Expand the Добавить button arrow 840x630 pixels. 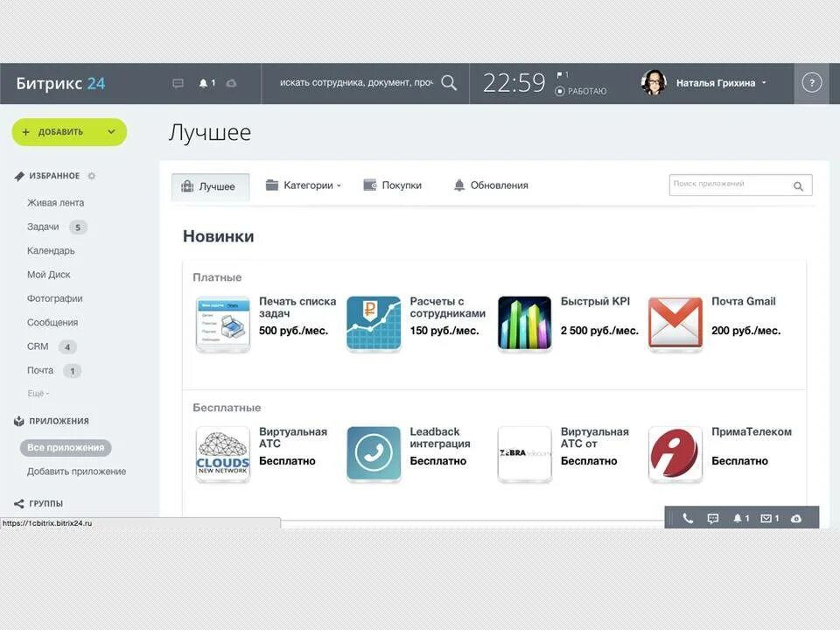pos(111,132)
